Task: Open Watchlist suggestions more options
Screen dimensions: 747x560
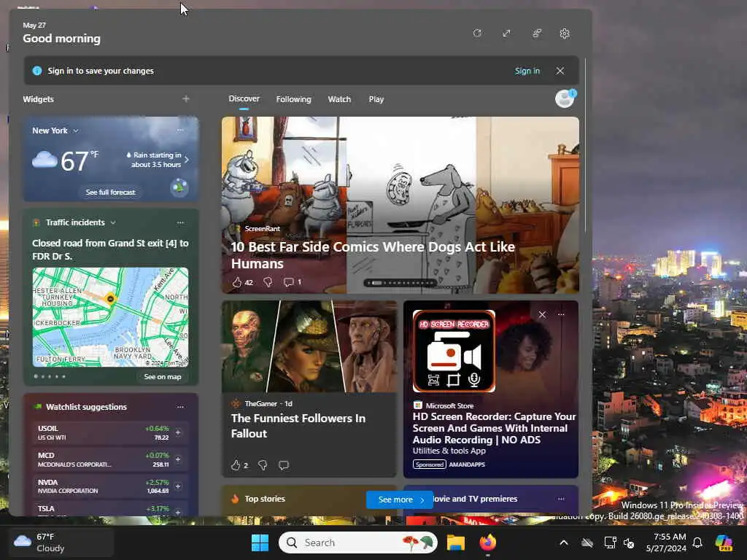Action: point(181,407)
